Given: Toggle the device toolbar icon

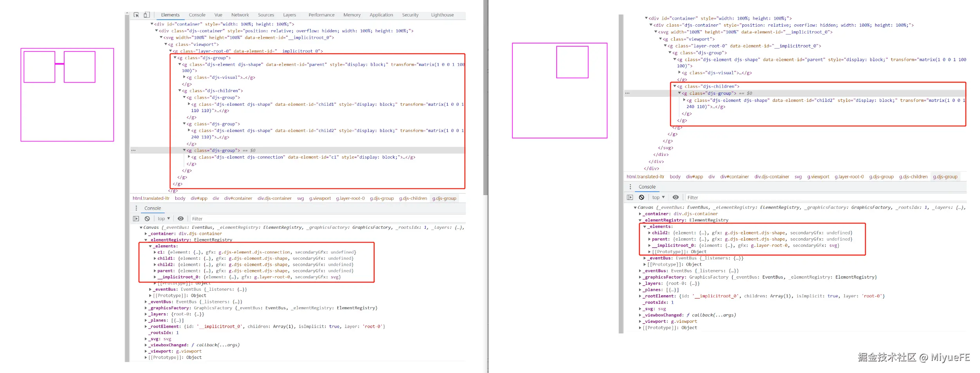Looking at the screenshot, I should click(x=146, y=15).
